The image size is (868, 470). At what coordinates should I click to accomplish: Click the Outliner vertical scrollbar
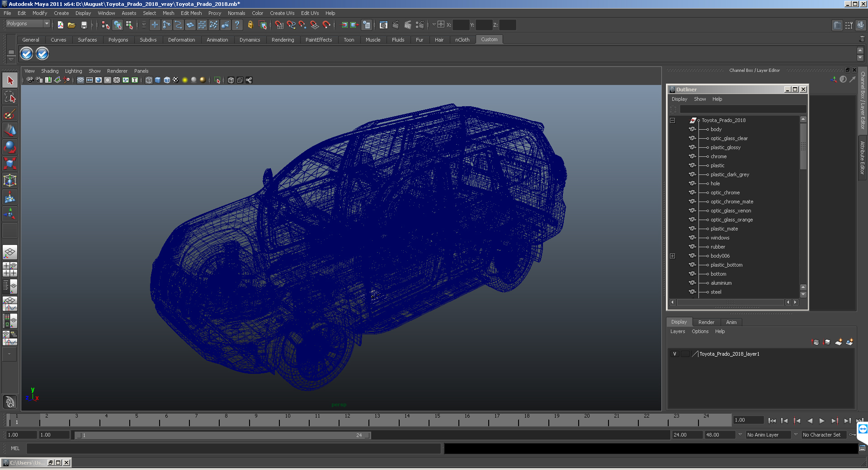[x=803, y=147]
